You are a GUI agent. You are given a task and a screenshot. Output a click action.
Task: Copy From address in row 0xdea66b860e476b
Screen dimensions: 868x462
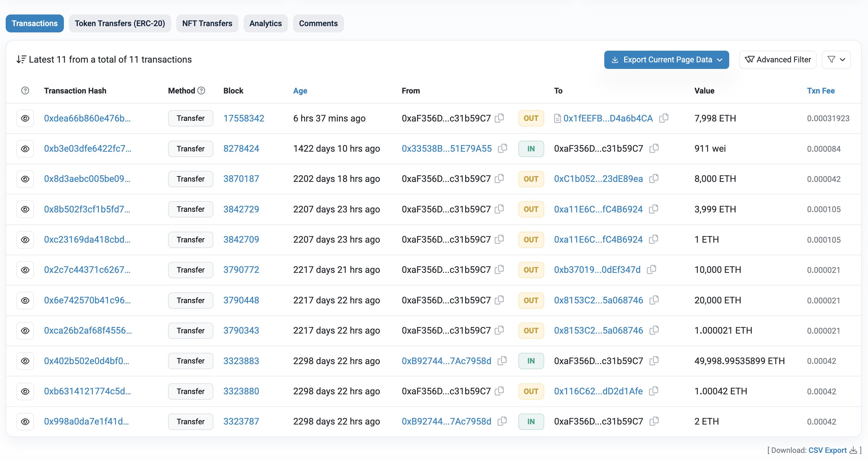pos(499,118)
